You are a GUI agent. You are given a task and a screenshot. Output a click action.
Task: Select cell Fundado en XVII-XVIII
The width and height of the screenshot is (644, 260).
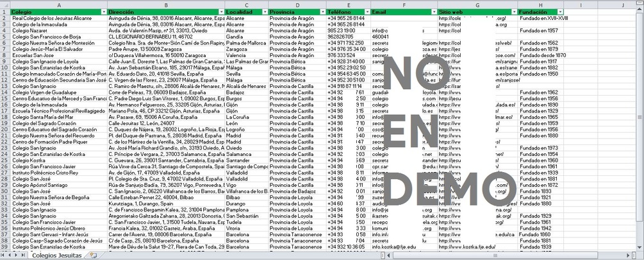(x=540, y=18)
